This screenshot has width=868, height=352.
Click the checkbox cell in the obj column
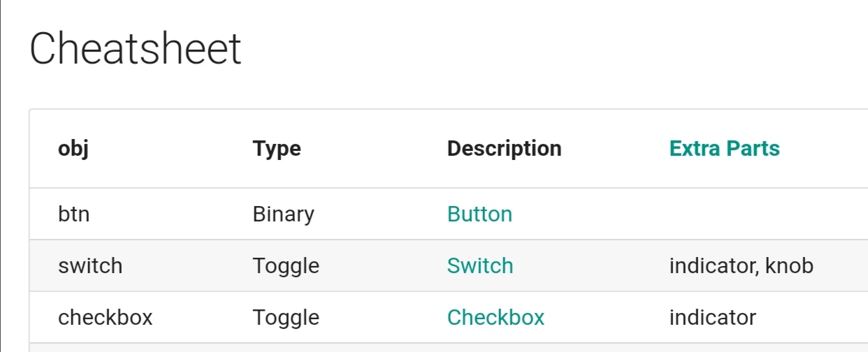(x=105, y=317)
